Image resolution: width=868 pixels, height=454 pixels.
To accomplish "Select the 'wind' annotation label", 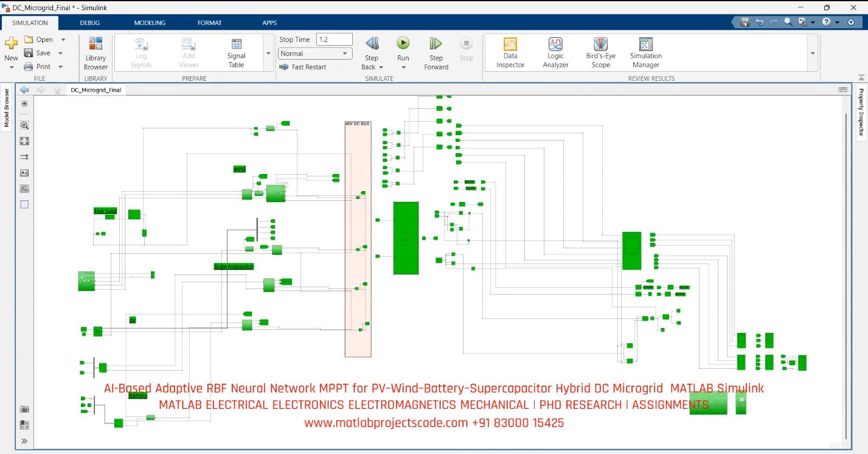I will click(x=240, y=169).
